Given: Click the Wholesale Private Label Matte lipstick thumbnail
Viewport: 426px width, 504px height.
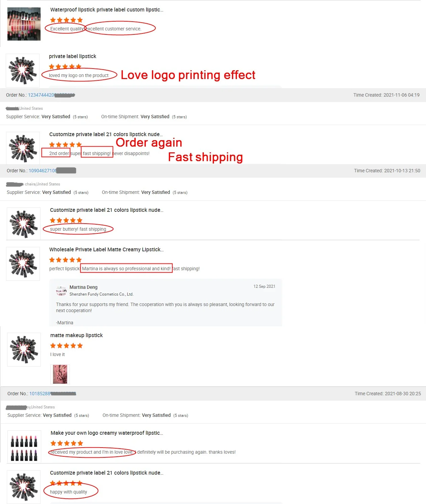Looking at the screenshot, I should (x=23, y=264).
